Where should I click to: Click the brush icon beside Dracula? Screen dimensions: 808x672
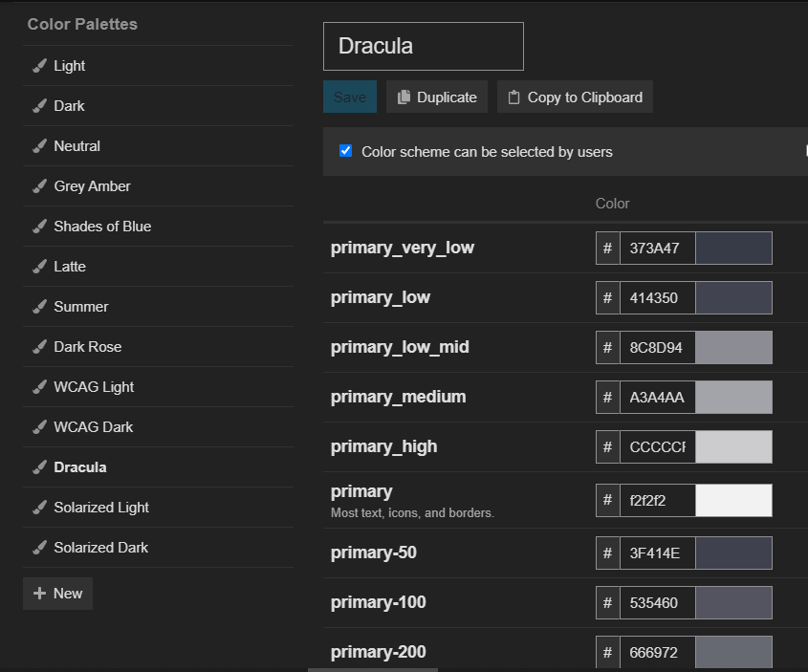coord(39,467)
